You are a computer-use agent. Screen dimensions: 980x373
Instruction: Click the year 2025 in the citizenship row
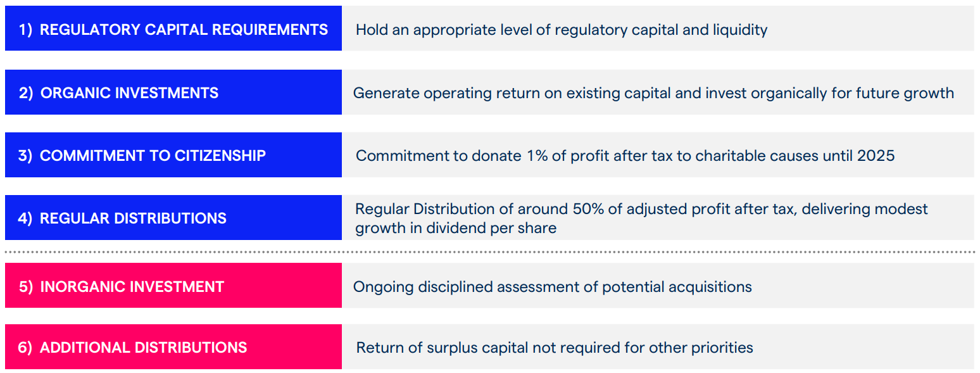(876, 156)
